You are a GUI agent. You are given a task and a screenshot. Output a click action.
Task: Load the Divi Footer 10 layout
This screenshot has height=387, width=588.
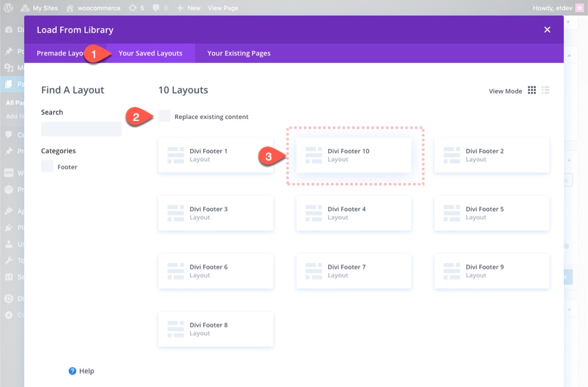[x=353, y=155]
